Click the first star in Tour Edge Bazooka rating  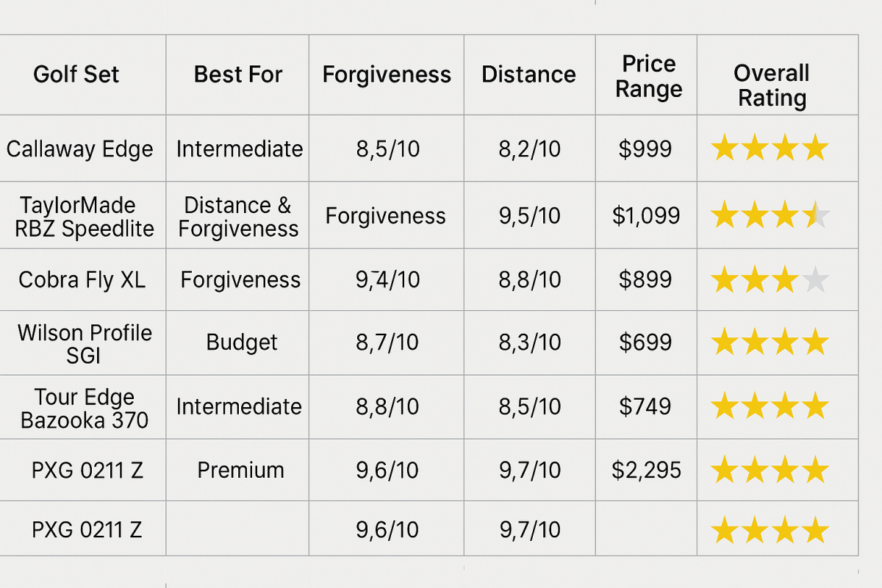725,406
